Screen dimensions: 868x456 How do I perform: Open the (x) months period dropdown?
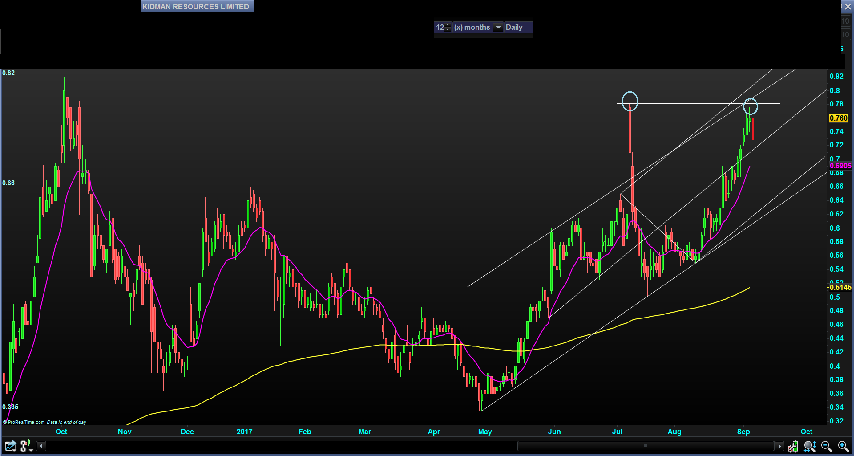(x=478, y=27)
